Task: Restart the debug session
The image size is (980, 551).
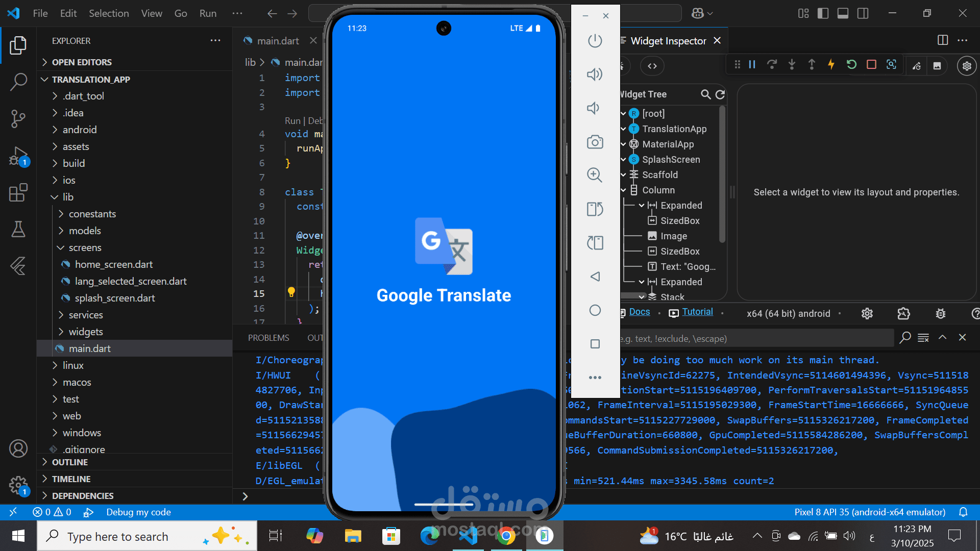Action: (x=851, y=65)
